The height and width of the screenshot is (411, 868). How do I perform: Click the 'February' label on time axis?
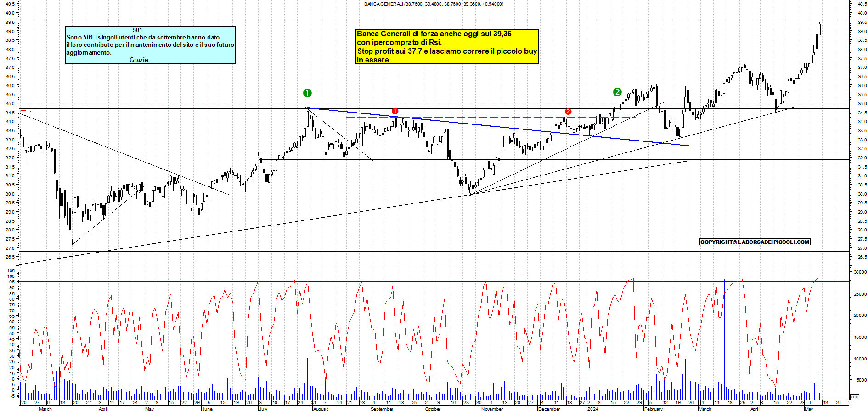pos(654,409)
